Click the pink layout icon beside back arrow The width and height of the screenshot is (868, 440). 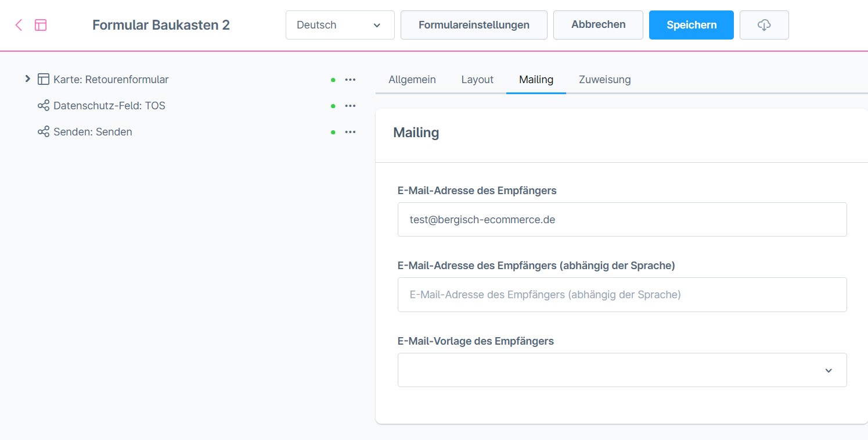click(x=41, y=25)
